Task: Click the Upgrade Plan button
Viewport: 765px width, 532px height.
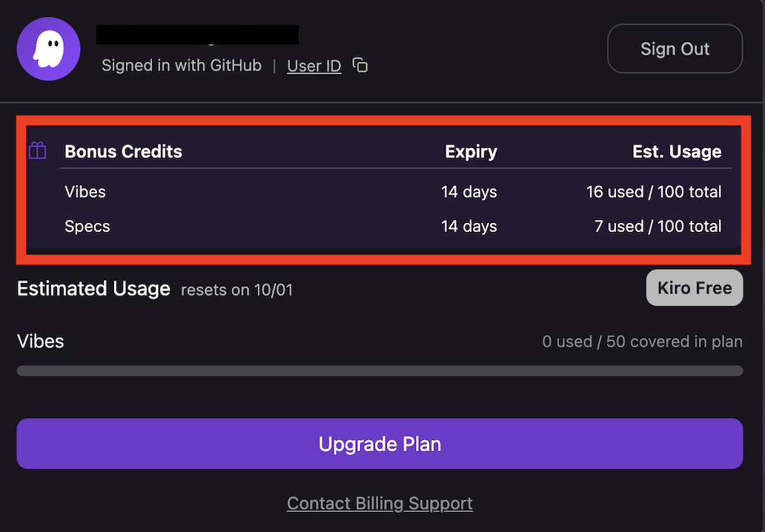Action: click(380, 444)
